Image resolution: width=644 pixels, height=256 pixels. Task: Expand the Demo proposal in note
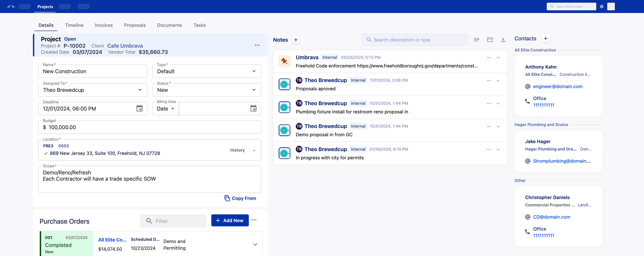[498, 127]
